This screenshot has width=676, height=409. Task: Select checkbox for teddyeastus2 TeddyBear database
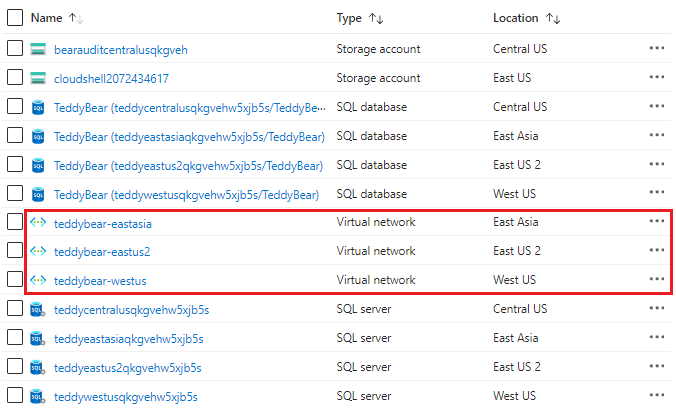tap(15, 164)
